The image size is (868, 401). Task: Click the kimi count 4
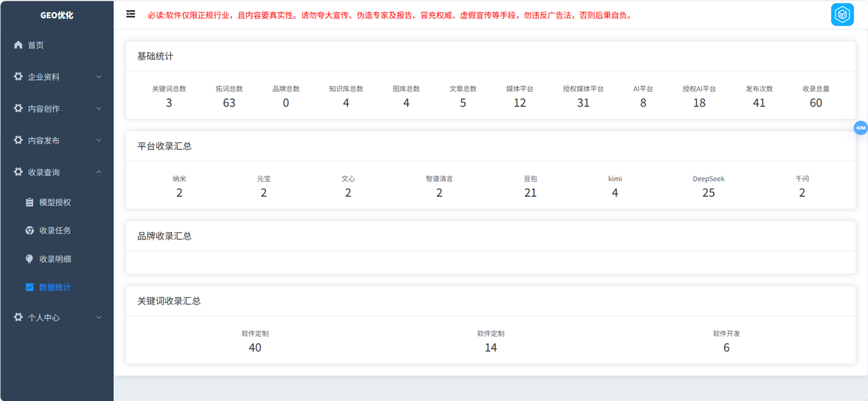tap(615, 193)
